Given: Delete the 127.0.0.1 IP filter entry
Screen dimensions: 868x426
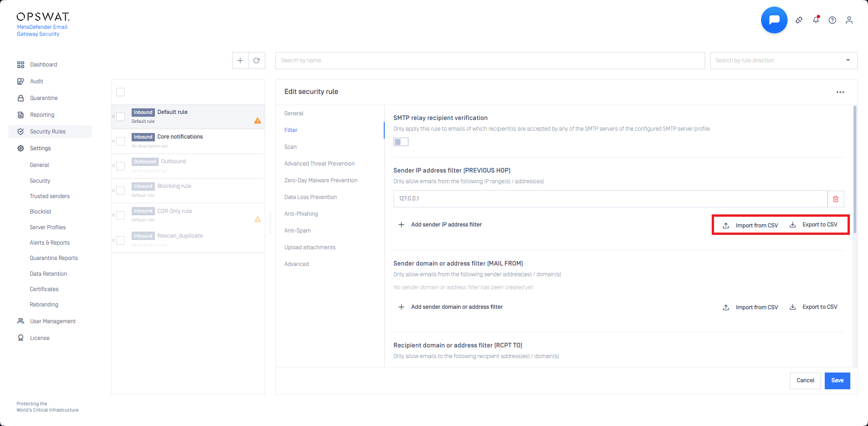Looking at the screenshot, I should (835, 199).
